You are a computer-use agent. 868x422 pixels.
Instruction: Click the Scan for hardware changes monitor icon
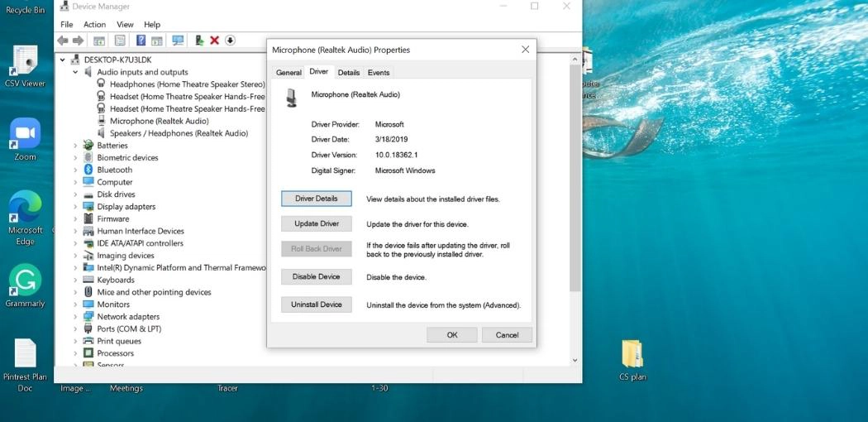coord(178,41)
